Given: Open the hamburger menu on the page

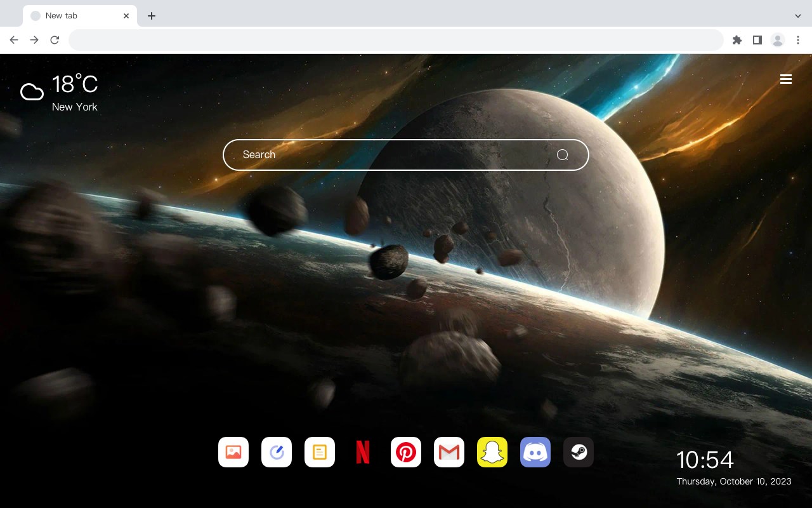Looking at the screenshot, I should [x=786, y=79].
